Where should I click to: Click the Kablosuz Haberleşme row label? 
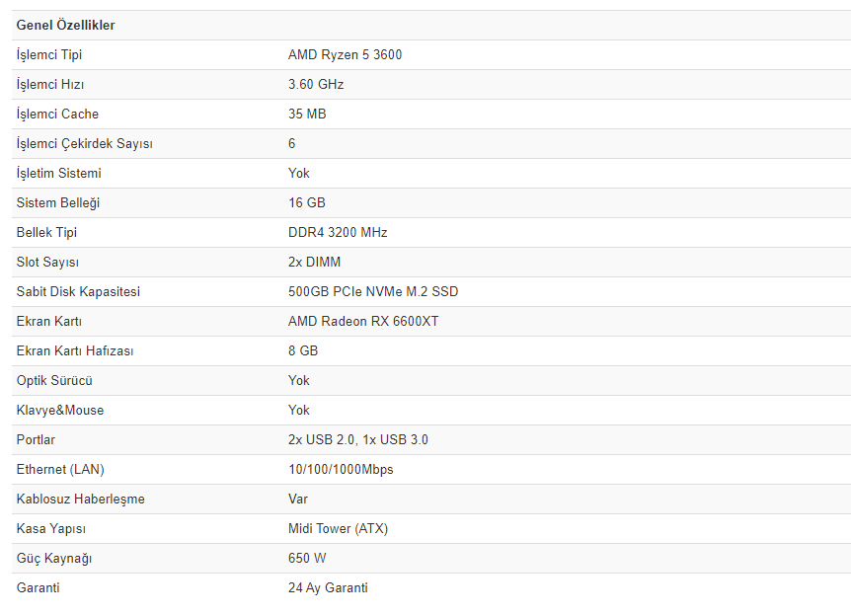(x=81, y=499)
